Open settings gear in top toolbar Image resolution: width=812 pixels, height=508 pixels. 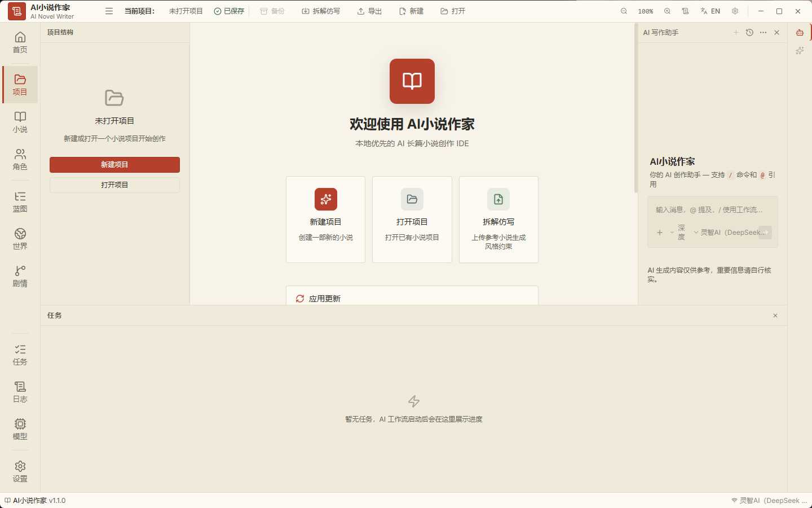[735, 11]
